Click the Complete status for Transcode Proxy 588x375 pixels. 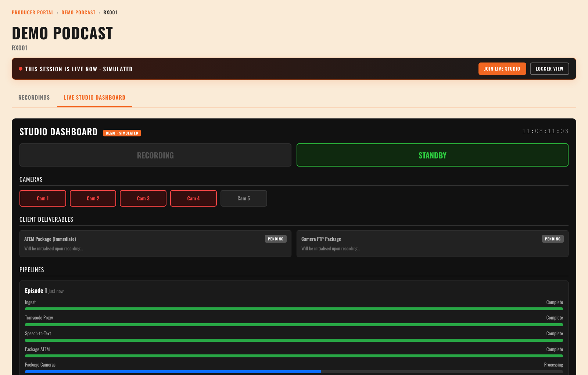coord(555,318)
